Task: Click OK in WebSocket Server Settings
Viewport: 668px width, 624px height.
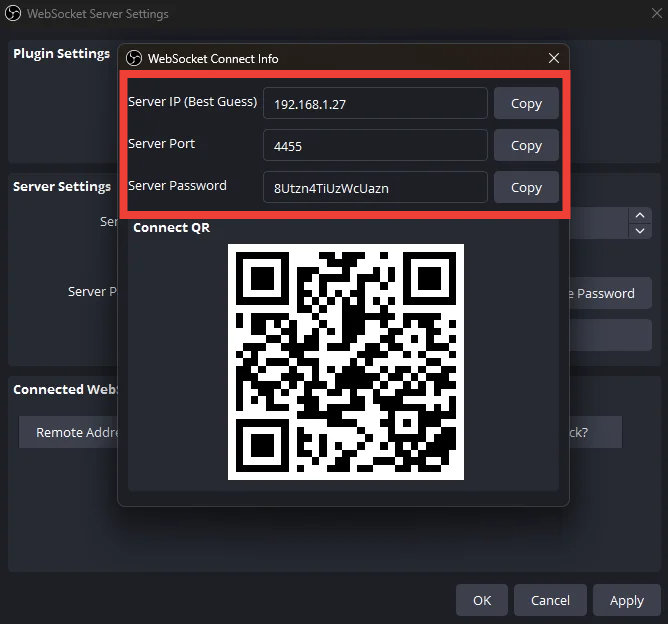Action: (482, 600)
